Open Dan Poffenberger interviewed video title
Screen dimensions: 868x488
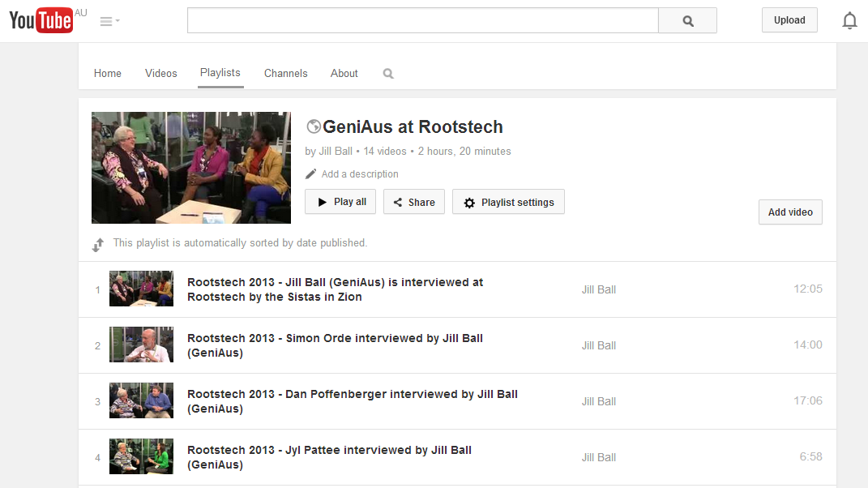(353, 401)
